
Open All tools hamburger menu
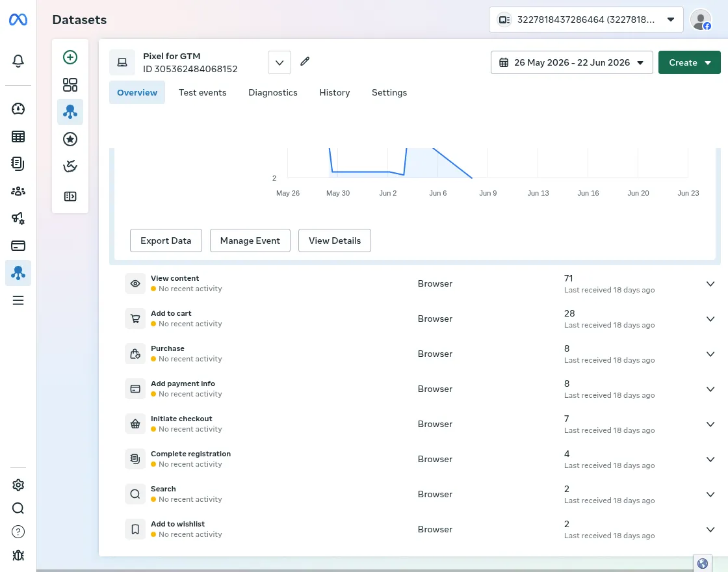[18, 300]
